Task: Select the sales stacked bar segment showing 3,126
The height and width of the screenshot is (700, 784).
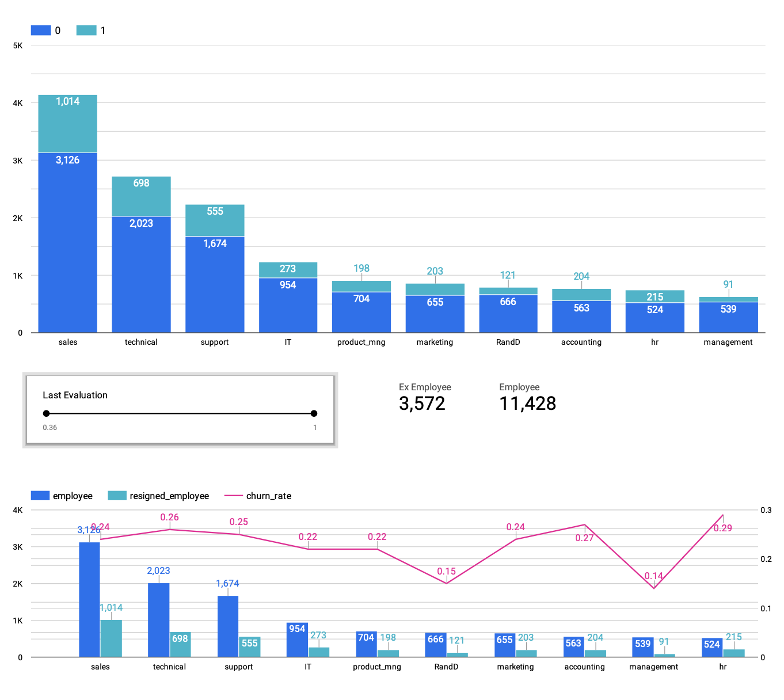Action: [x=67, y=242]
